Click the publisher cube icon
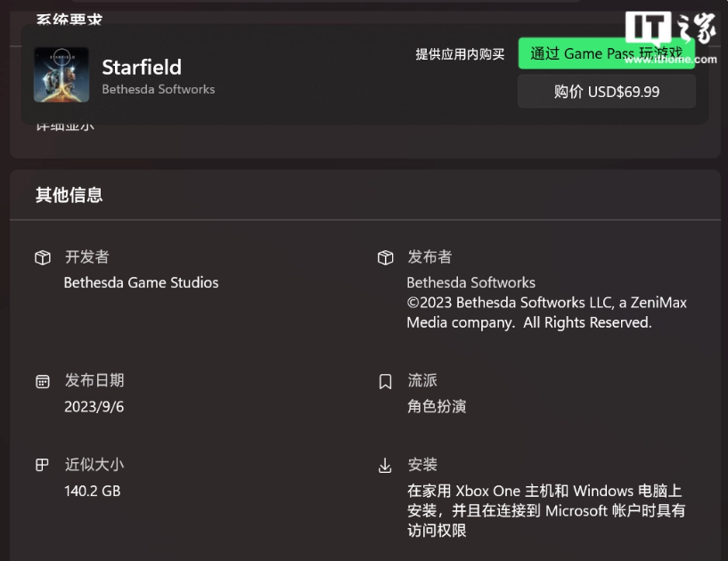728x561 pixels. point(385,257)
